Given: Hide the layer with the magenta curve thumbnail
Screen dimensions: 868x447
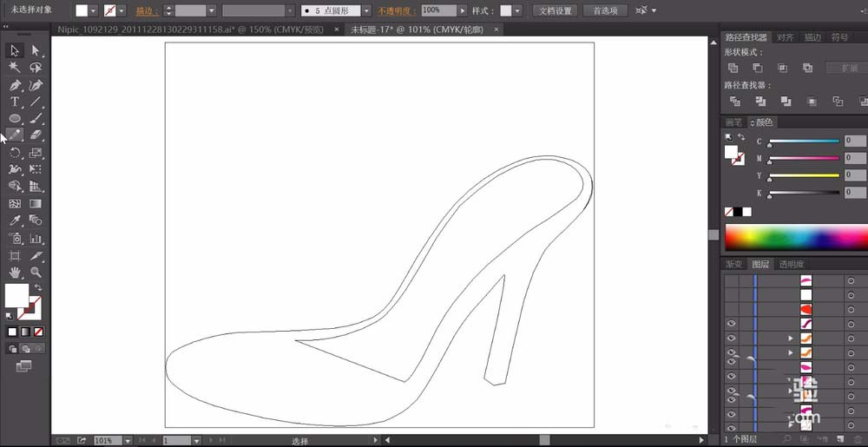Looking at the screenshot, I should pos(731,324).
